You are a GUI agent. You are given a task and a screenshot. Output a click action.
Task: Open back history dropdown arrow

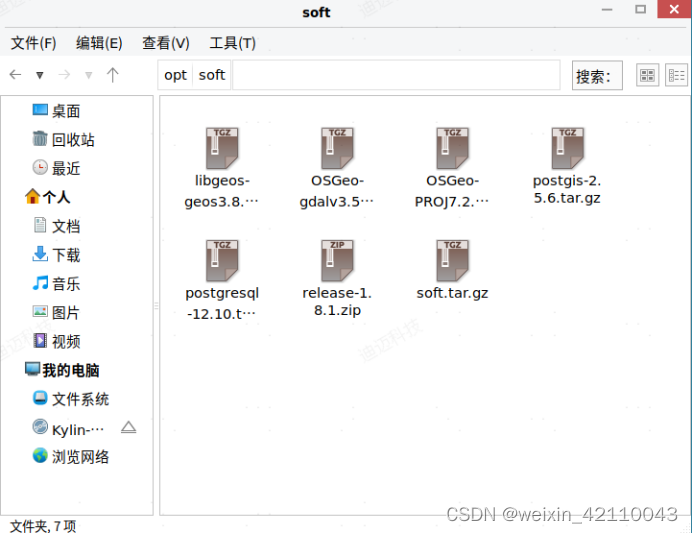pos(40,75)
